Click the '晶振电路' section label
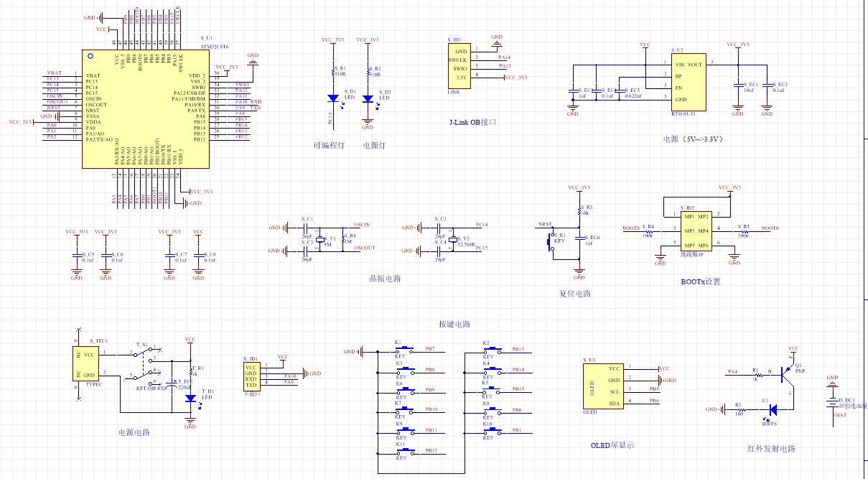 point(384,279)
